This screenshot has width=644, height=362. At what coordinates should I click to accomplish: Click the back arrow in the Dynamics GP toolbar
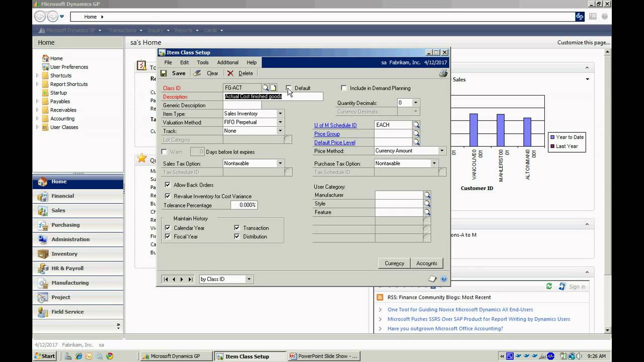40,17
